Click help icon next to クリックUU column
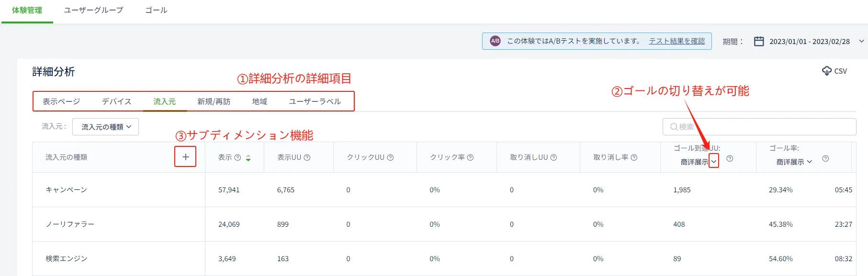Image resolution: width=868 pixels, height=276 pixels. pyautogui.click(x=390, y=157)
